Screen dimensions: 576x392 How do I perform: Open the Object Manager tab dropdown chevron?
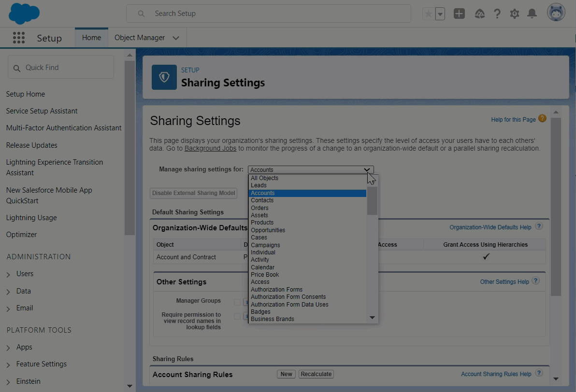click(x=176, y=38)
